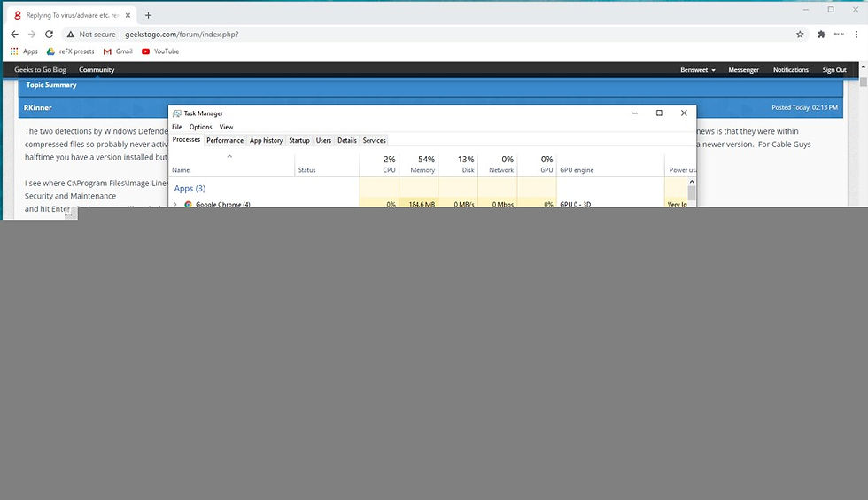Sort processes by GPU column
Image resolution: width=868 pixels, height=500 pixels.
(537, 165)
